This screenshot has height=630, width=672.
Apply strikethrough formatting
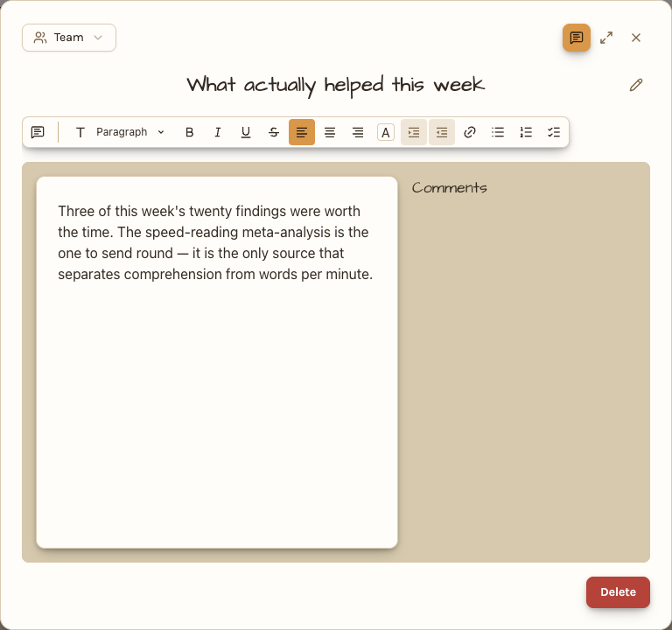pyautogui.click(x=274, y=132)
